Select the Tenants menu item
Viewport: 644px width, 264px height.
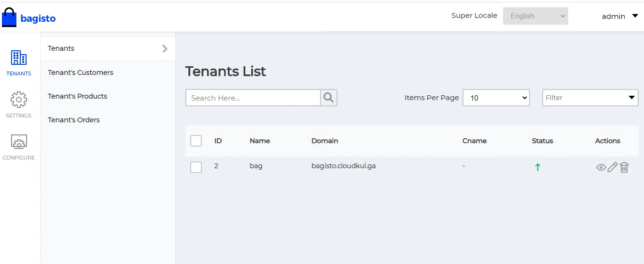108,48
